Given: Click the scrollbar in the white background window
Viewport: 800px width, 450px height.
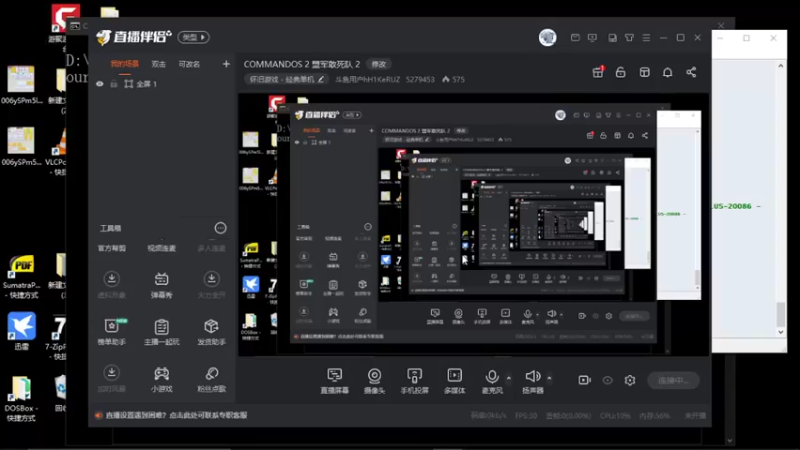Looking at the screenshot, I should tap(781, 314).
